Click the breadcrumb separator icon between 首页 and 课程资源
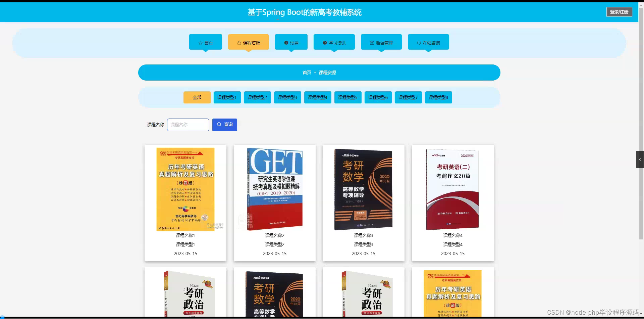The width and height of the screenshot is (644, 319). 315,72
